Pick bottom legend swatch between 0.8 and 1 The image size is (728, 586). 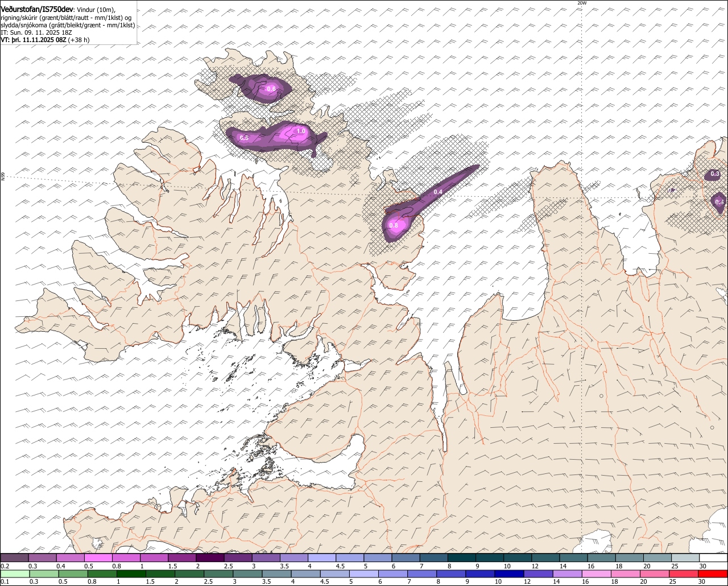pos(102,573)
